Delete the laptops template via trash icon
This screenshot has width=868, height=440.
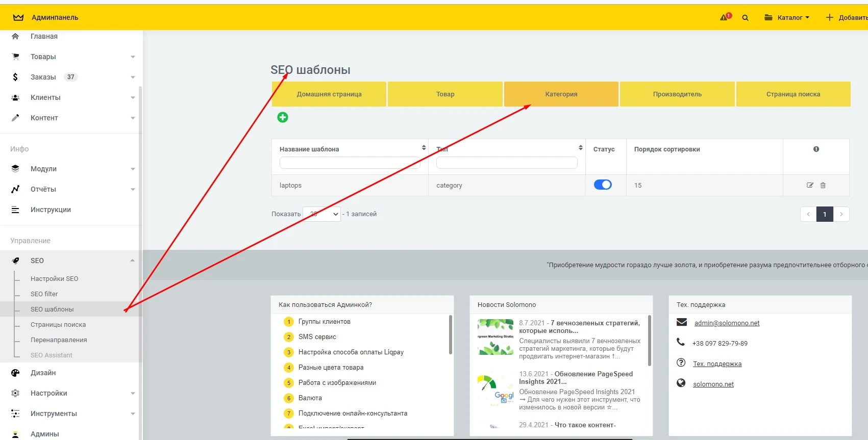(x=823, y=185)
